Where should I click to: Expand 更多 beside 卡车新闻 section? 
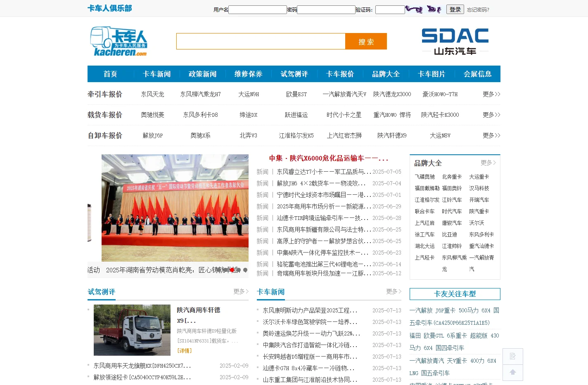[x=394, y=291]
